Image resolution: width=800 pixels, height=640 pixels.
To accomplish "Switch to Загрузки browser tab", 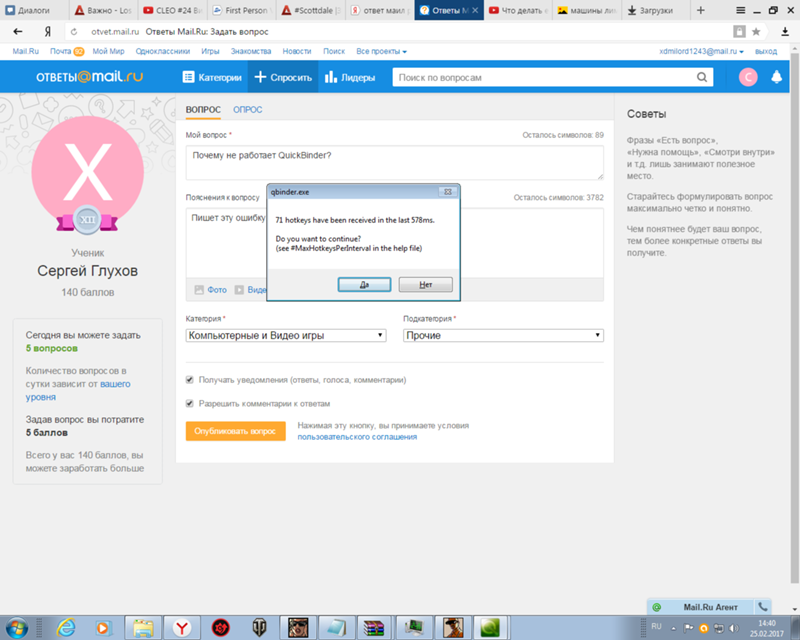I will (656, 10).
